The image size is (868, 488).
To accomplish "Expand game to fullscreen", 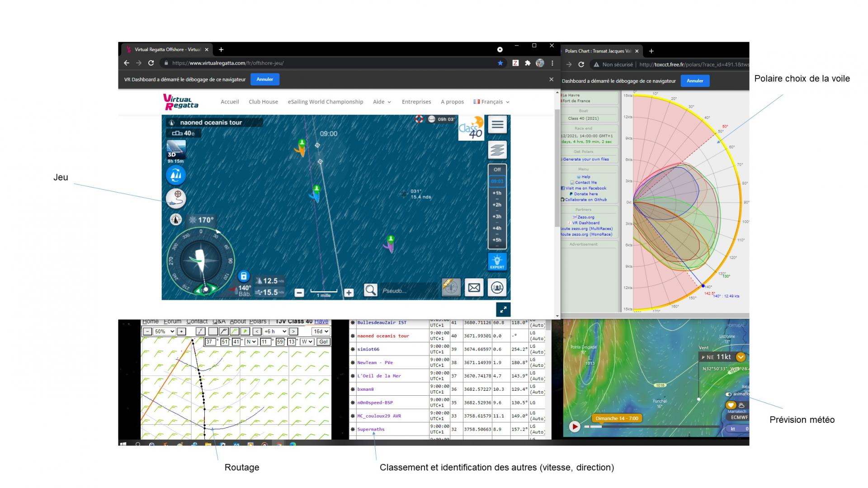I will click(503, 310).
